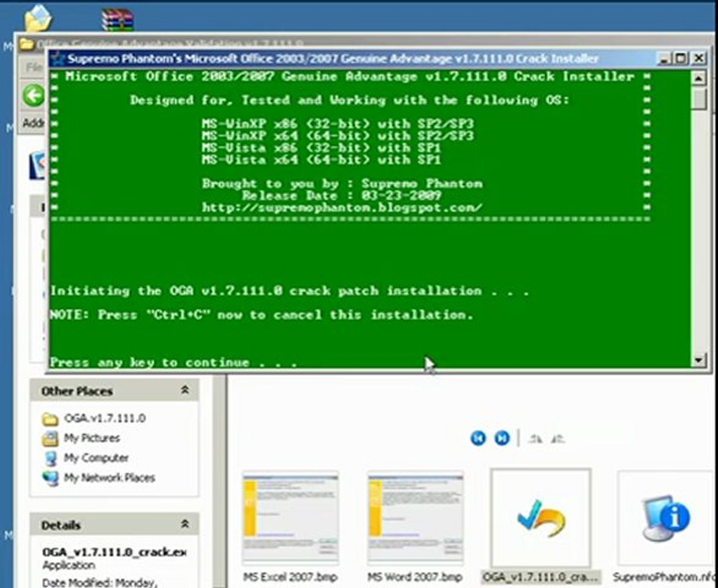This screenshot has width=718, height=588.
Task: Click the "MS-WinXP x86 (32-bit)" line
Action: click(x=338, y=124)
